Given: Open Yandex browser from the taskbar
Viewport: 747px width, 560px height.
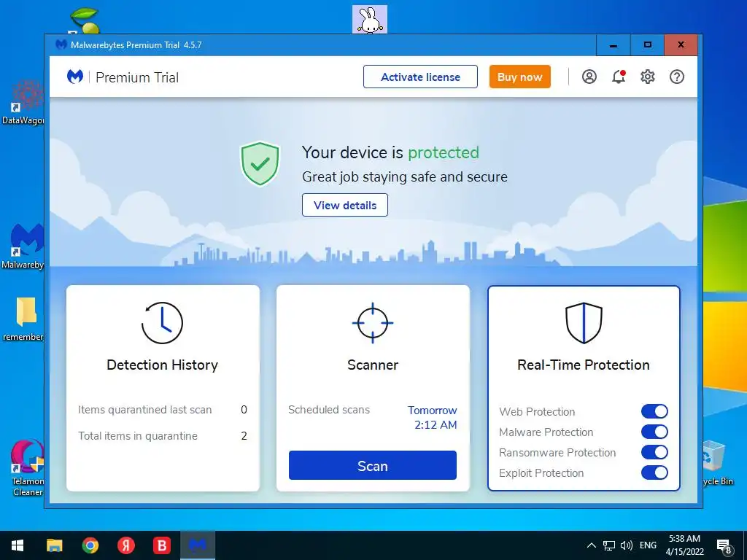Looking at the screenshot, I should coord(125,545).
